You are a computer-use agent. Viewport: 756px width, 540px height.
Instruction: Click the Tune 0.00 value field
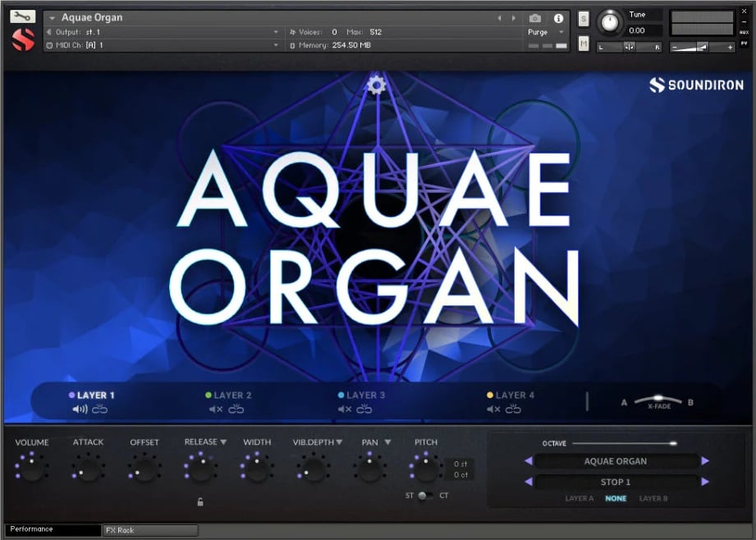pyautogui.click(x=644, y=30)
